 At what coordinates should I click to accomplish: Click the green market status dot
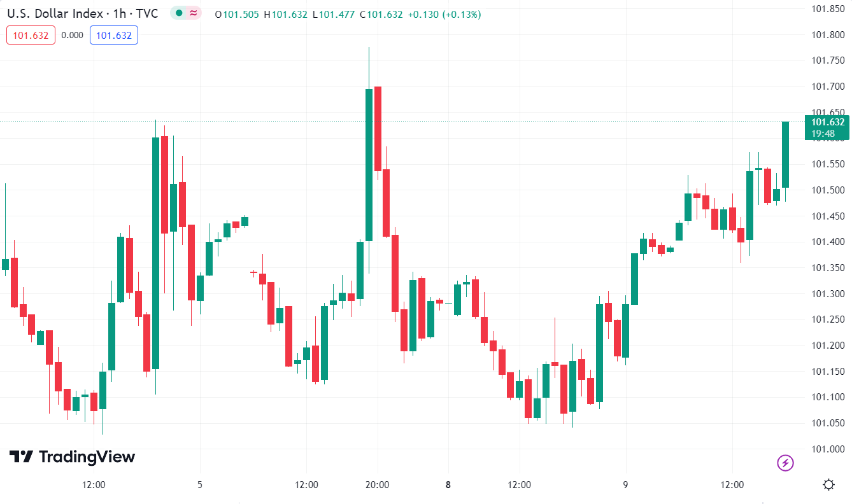point(179,13)
